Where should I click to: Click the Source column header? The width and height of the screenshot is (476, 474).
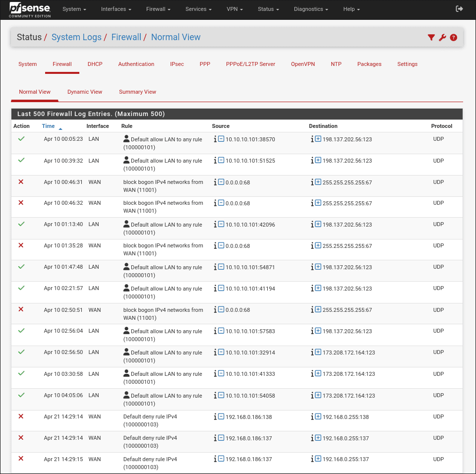tap(221, 126)
